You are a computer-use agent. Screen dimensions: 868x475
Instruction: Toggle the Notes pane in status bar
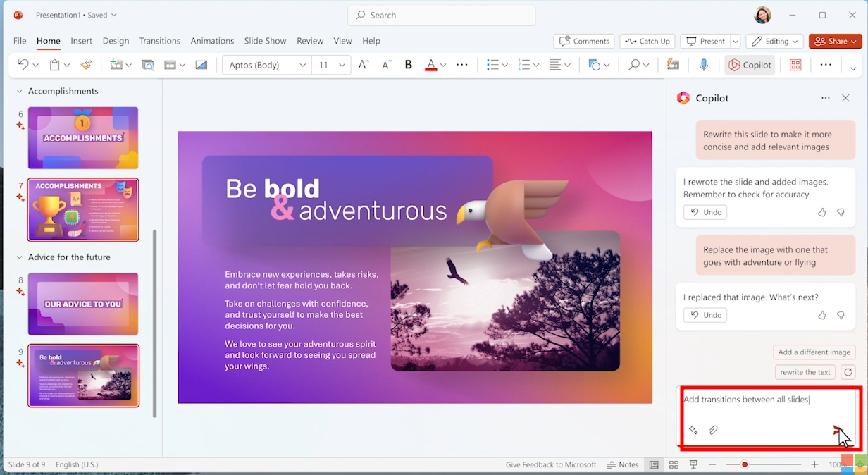[x=623, y=464]
